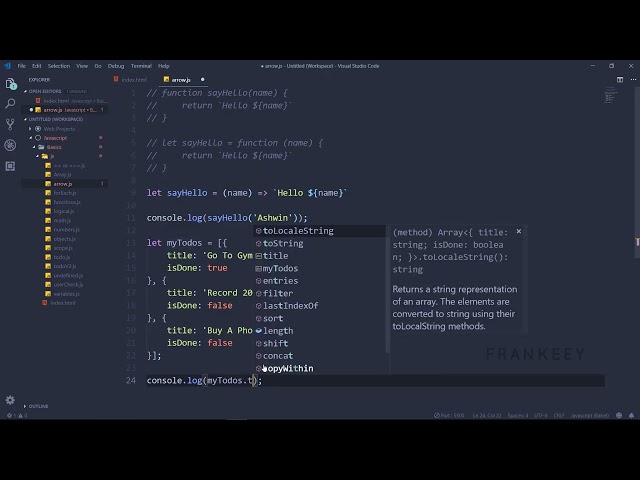640x480 pixels.
Task: Open math.js in the file tree
Action: tap(62, 220)
